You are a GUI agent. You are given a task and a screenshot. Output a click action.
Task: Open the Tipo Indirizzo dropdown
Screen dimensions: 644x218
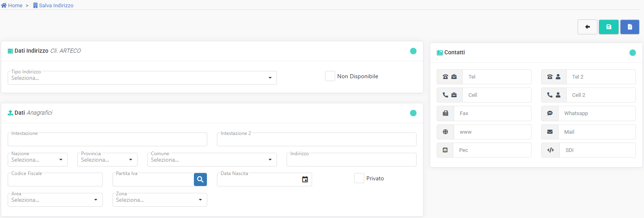click(142, 78)
